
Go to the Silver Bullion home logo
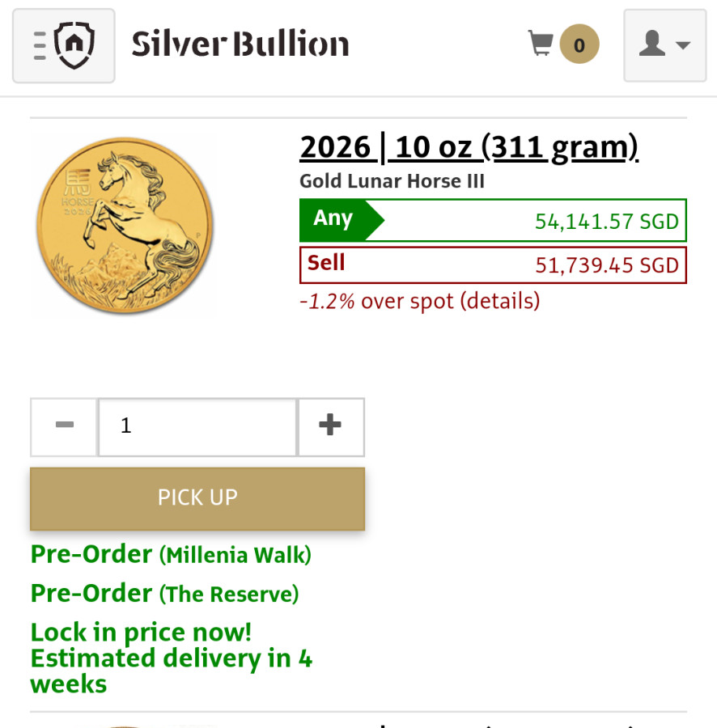coord(240,44)
